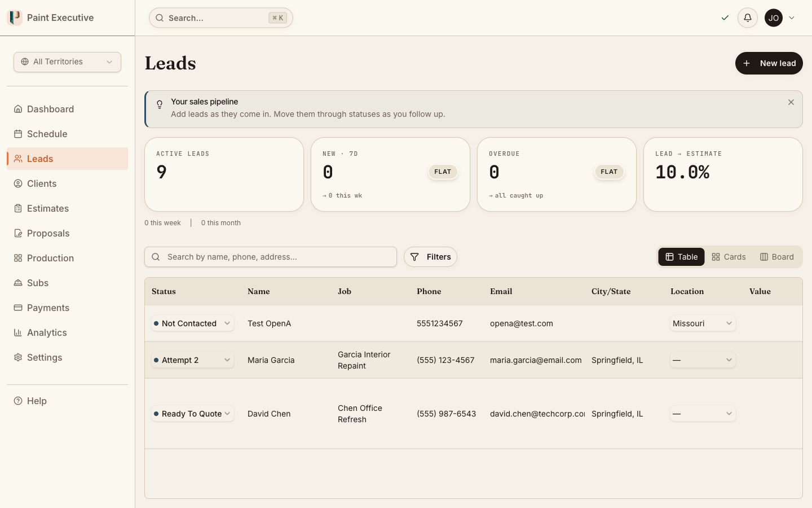812x508 pixels.
Task: Click phone number 5551234567
Action: [x=440, y=323]
